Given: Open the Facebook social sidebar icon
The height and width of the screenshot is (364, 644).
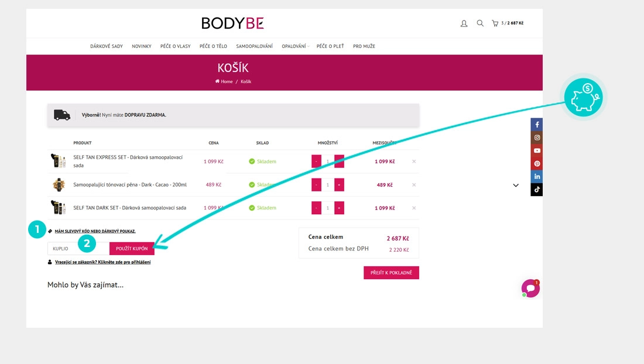Looking at the screenshot, I should (537, 125).
